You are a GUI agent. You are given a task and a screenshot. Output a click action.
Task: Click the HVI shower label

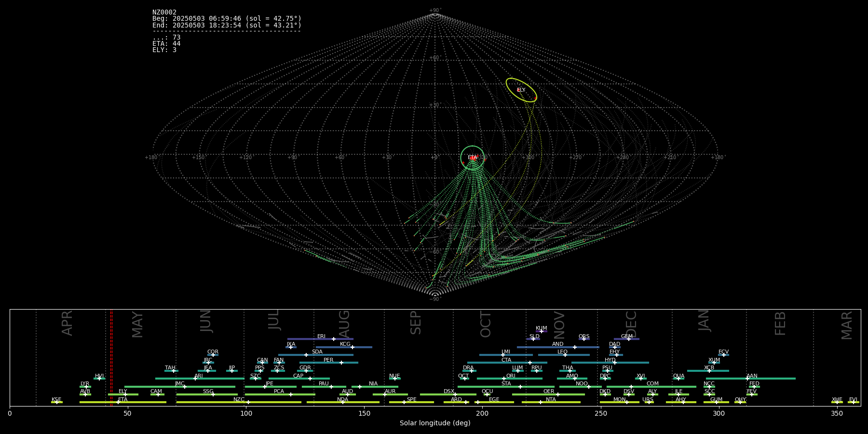pos(99,376)
